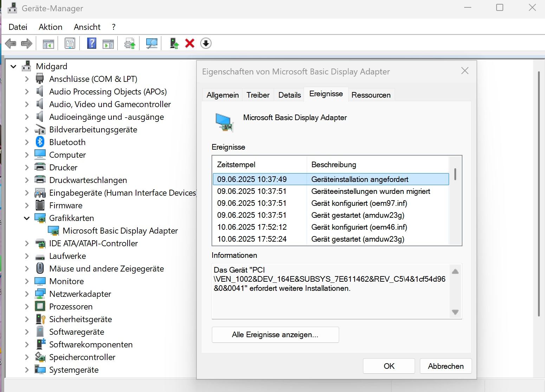
Task: Click the events list scrollbar thumb
Action: click(x=455, y=174)
